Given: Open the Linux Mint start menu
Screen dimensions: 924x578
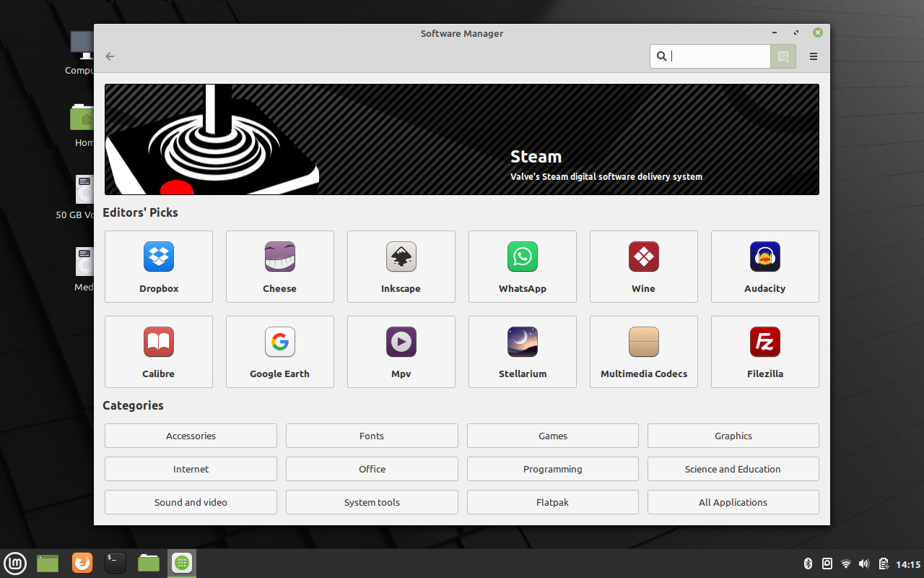Looking at the screenshot, I should (x=15, y=563).
